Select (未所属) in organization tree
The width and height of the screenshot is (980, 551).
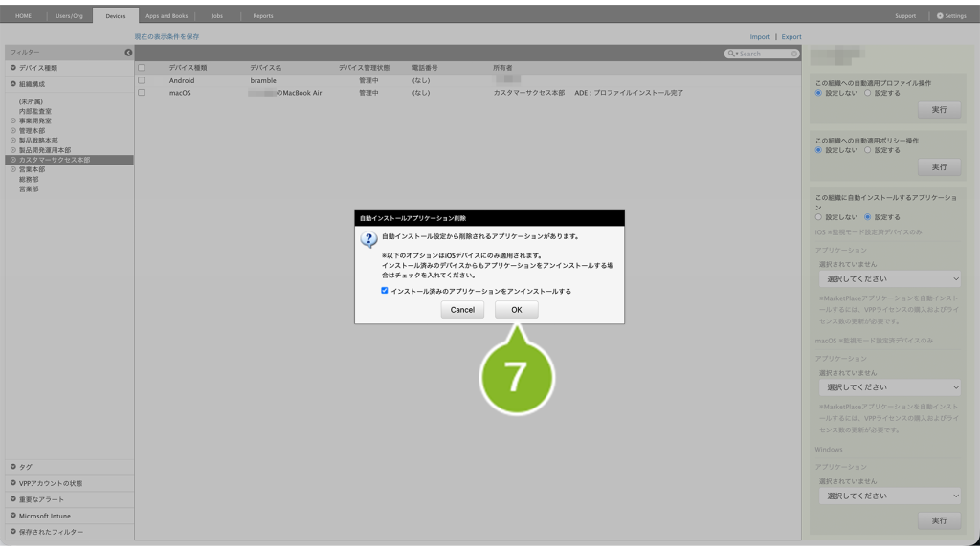click(31, 101)
